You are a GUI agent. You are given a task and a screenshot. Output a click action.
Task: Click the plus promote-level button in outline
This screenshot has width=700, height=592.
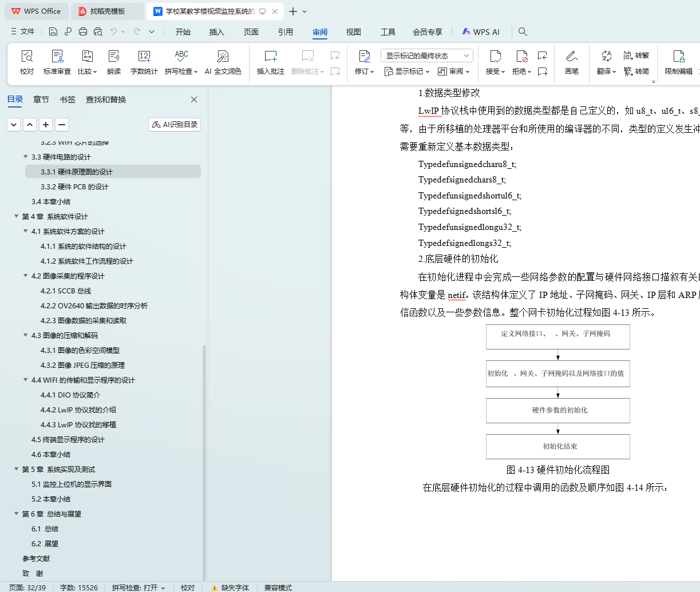[46, 124]
